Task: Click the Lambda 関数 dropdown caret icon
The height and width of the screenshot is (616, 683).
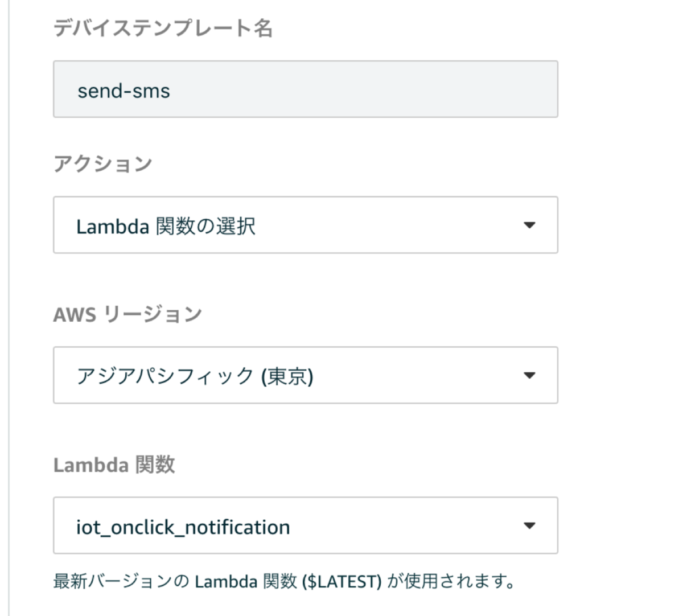Action: click(x=530, y=525)
